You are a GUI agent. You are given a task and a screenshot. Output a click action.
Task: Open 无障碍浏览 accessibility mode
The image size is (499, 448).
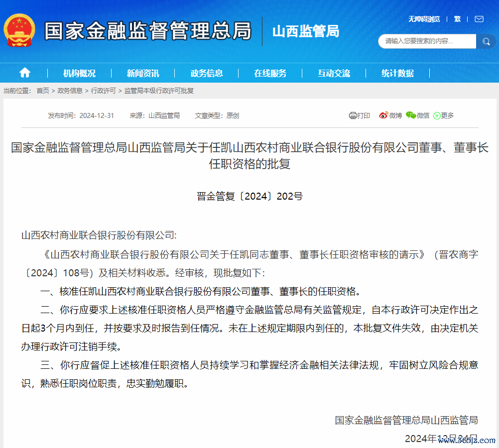pyautogui.click(x=424, y=19)
